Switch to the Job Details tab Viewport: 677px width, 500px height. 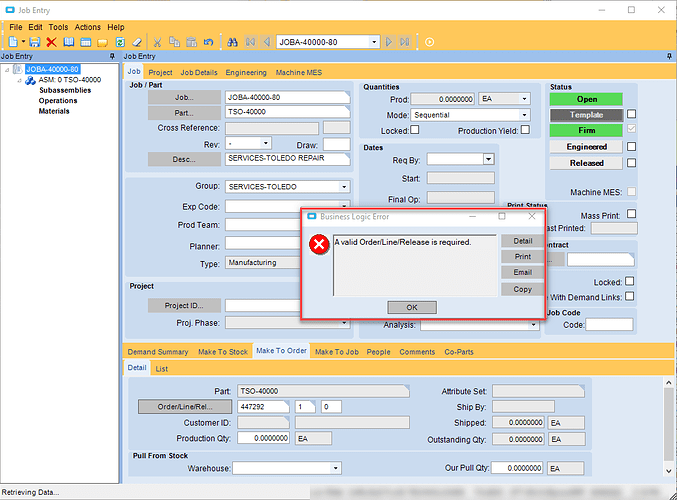(199, 73)
